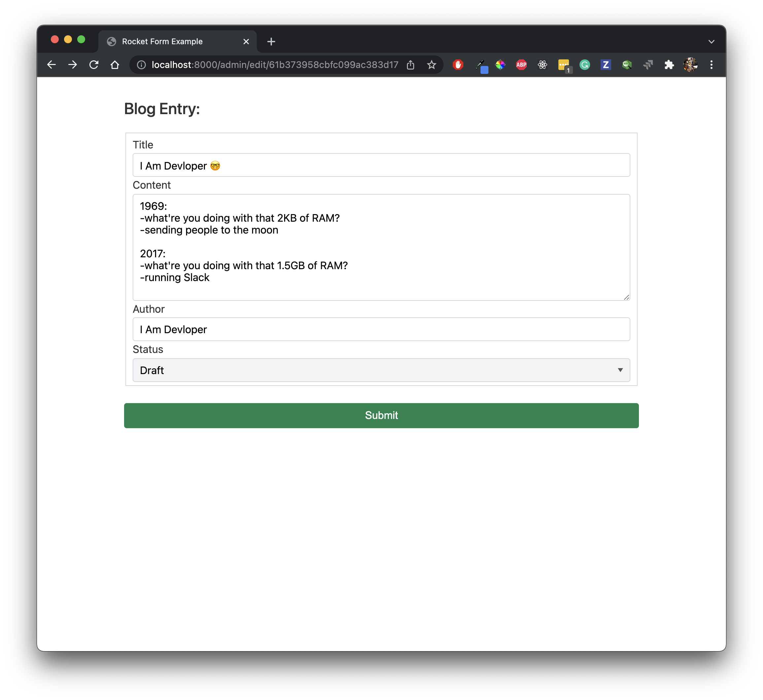The image size is (763, 700).
Task: Expand the Status dropdown showing Draft
Action: 381,370
